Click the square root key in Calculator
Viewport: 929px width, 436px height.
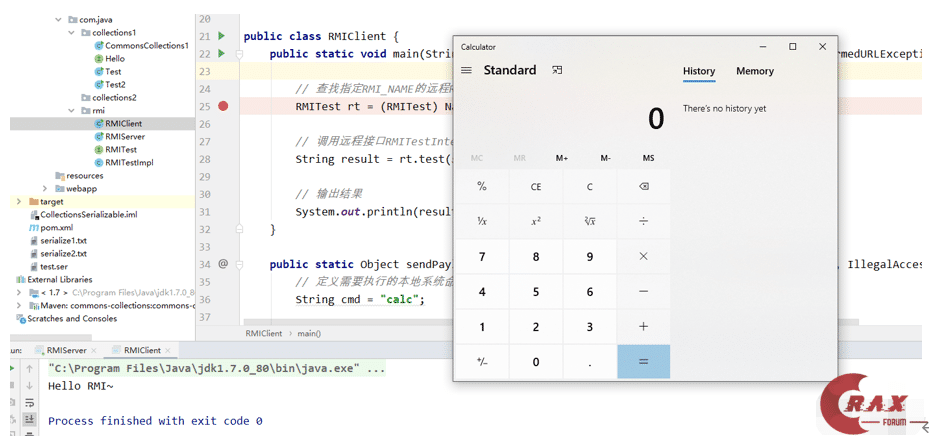click(x=590, y=222)
